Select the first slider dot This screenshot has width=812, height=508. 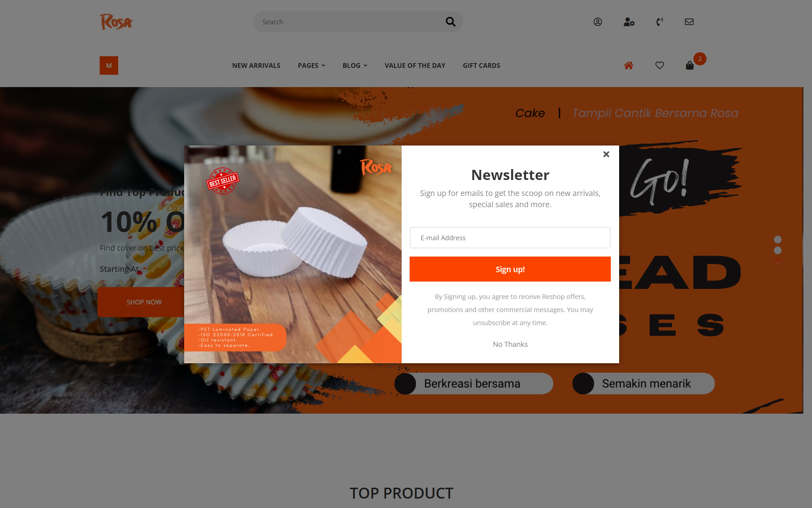pyautogui.click(x=778, y=239)
